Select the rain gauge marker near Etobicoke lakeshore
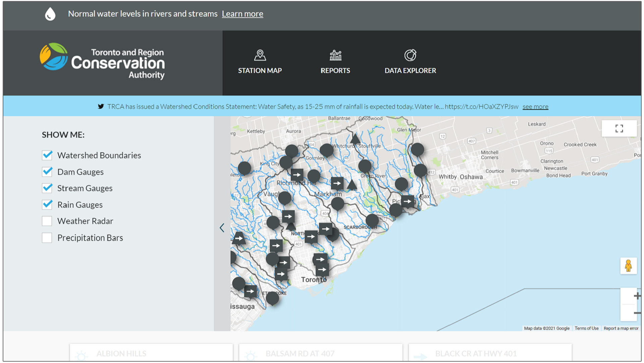The image size is (644, 363). coord(272,298)
